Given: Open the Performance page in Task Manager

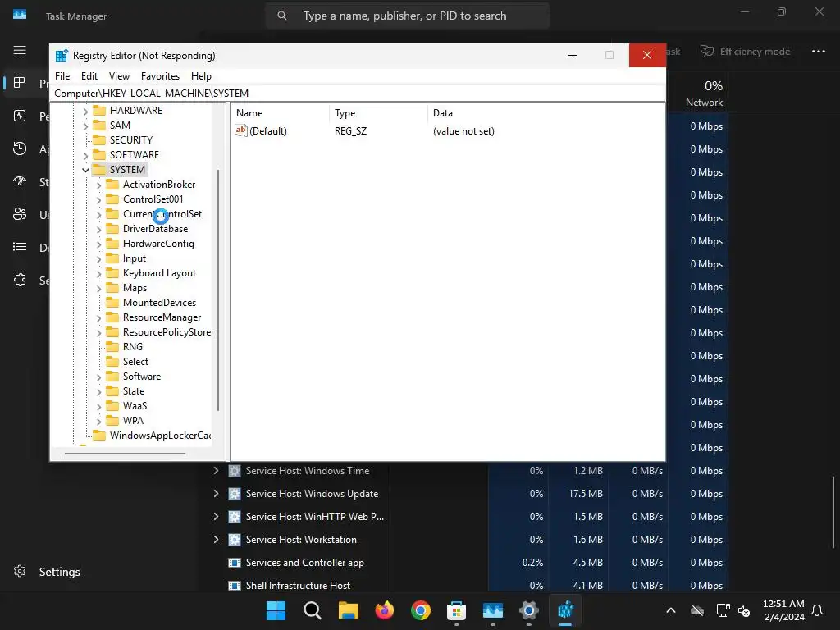Looking at the screenshot, I should point(20,116).
